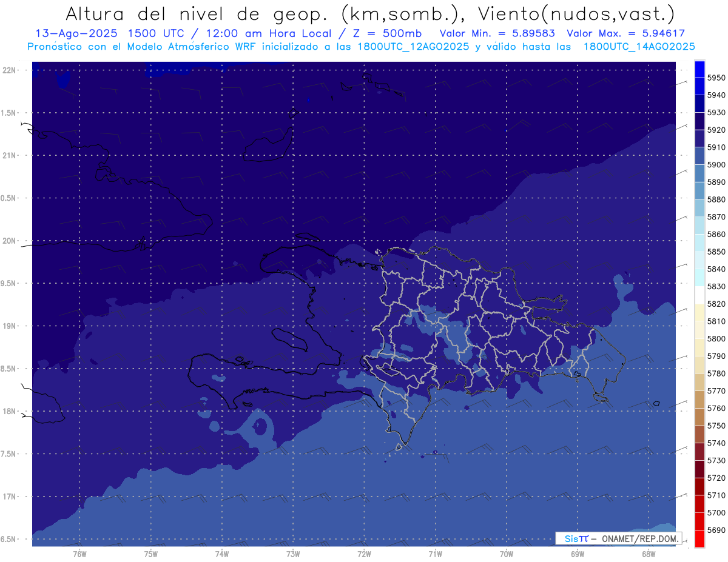Viewport: 728px width, 562px height.
Task: Click 'Pronóstico con el Modelo Atmósferico WRF' text
Action: [x=143, y=47]
